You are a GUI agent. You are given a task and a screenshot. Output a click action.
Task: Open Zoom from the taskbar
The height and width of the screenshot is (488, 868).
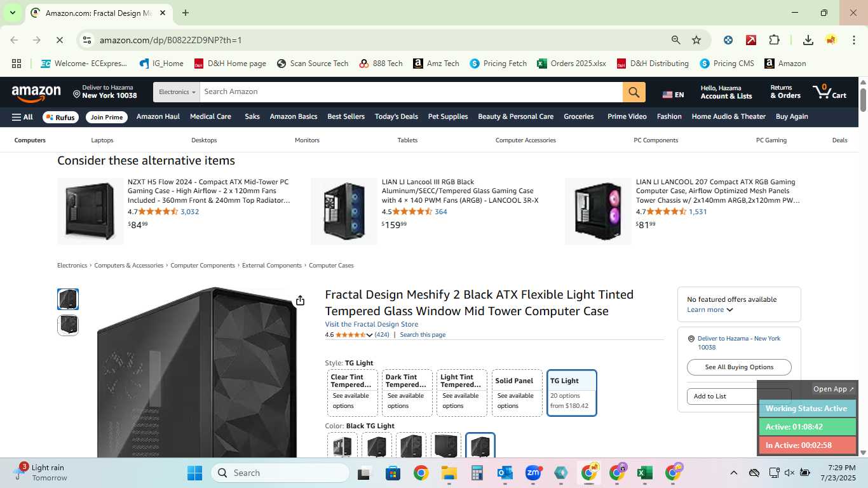coord(533,473)
